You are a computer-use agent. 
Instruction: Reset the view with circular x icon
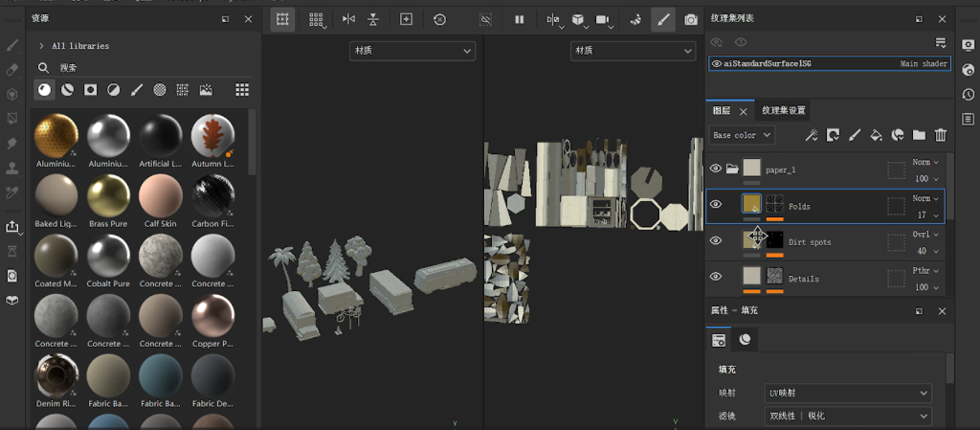[x=440, y=19]
